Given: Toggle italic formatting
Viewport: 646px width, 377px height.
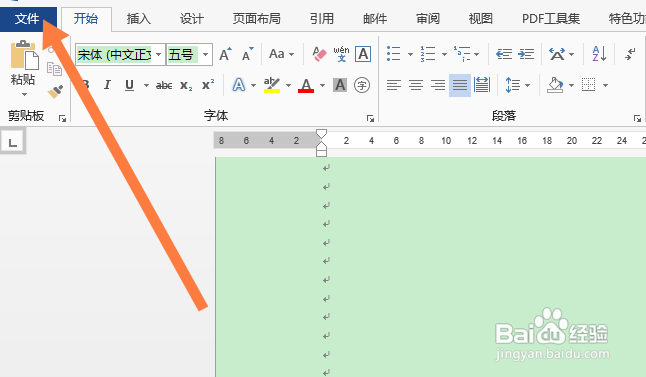Looking at the screenshot, I should [x=107, y=85].
